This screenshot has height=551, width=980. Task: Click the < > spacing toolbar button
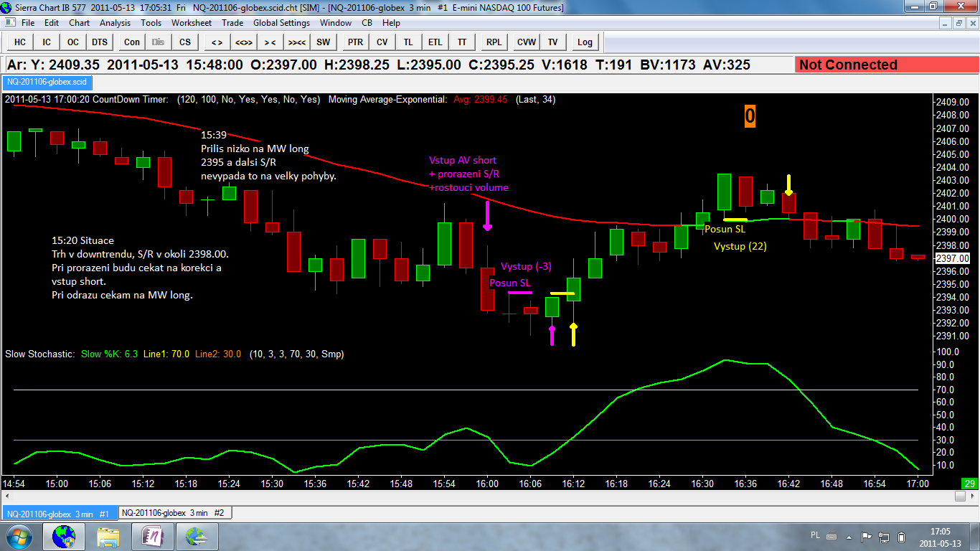pos(217,42)
